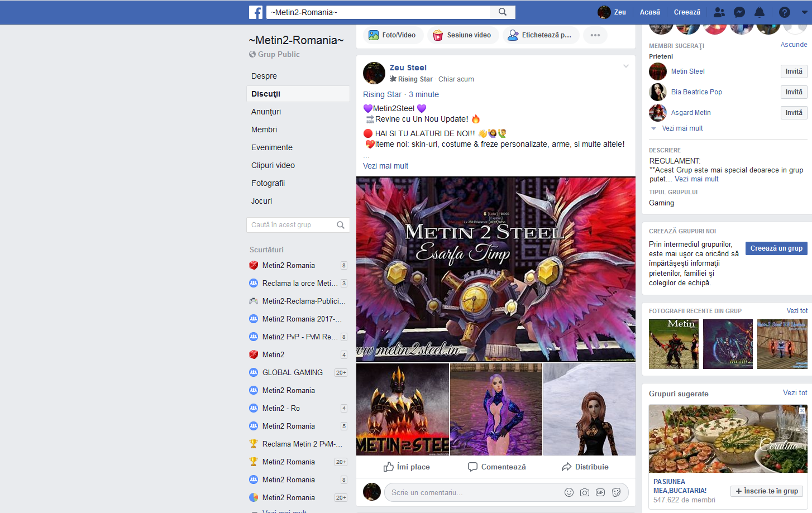Invite Metin Steel to the group
This screenshot has height=513, width=812.
(794, 71)
